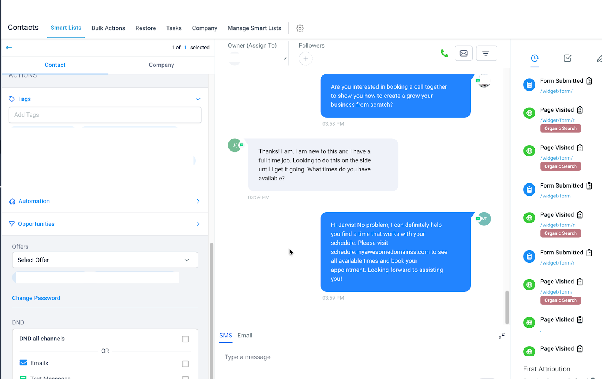The width and height of the screenshot is (602, 379).
Task: Tick the Emails DND checkbox
Action: [185, 363]
